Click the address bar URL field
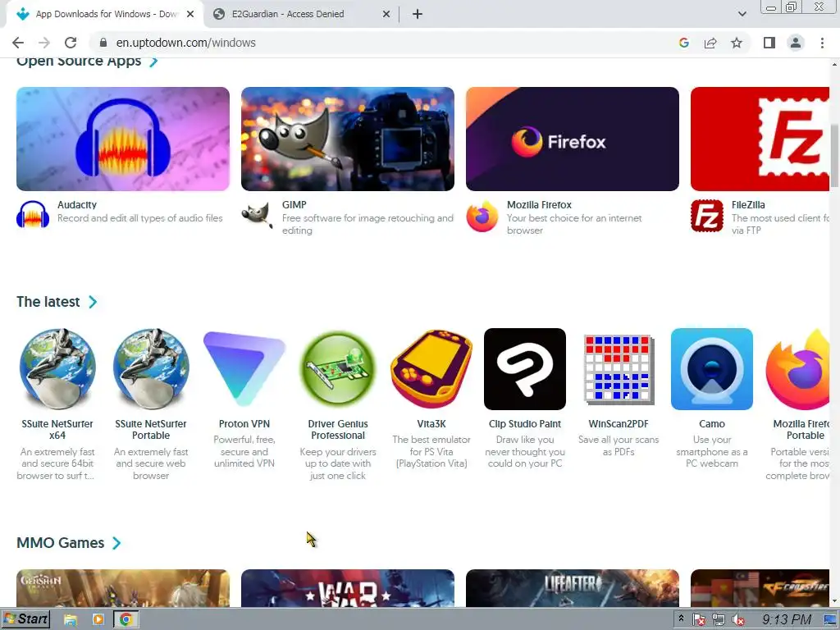 386,43
